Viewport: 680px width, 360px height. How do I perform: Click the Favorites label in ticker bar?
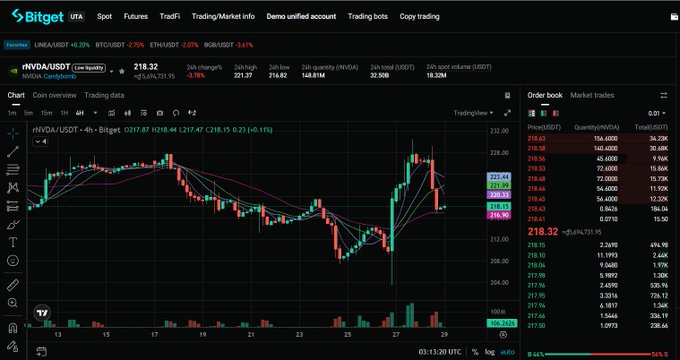(17, 45)
